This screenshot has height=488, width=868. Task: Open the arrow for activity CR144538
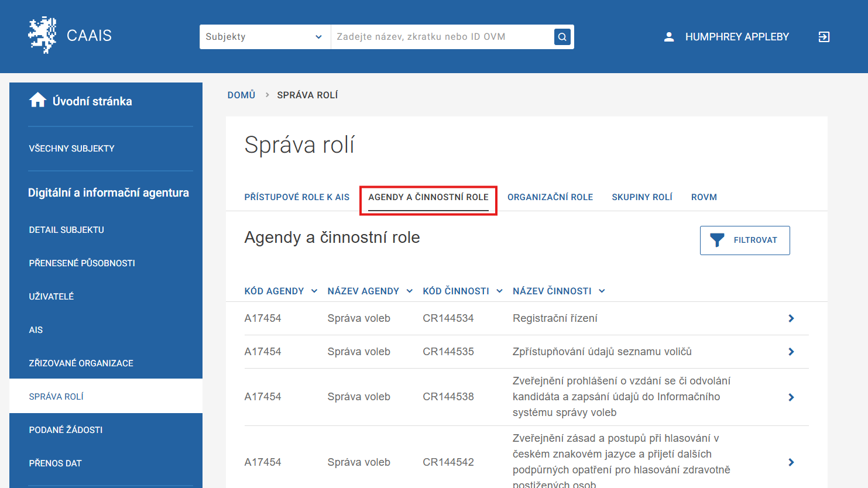pyautogui.click(x=791, y=397)
